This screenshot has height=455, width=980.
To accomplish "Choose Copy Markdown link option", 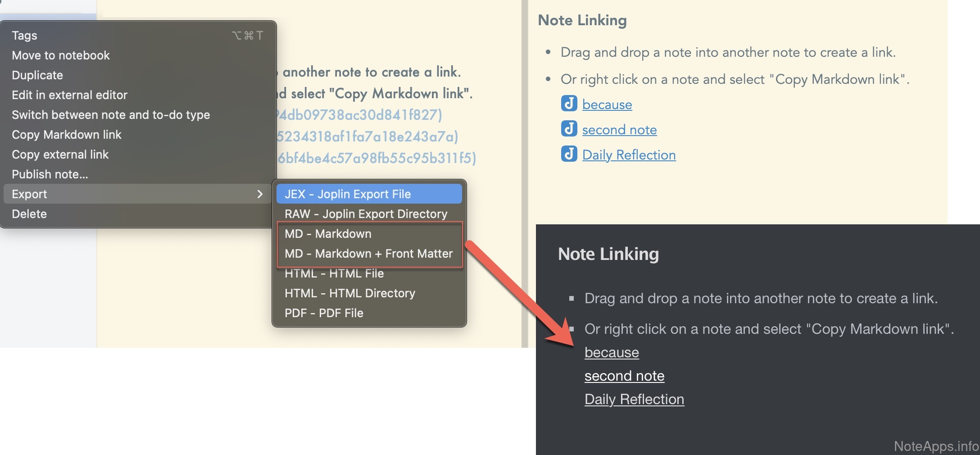I will (67, 135).
